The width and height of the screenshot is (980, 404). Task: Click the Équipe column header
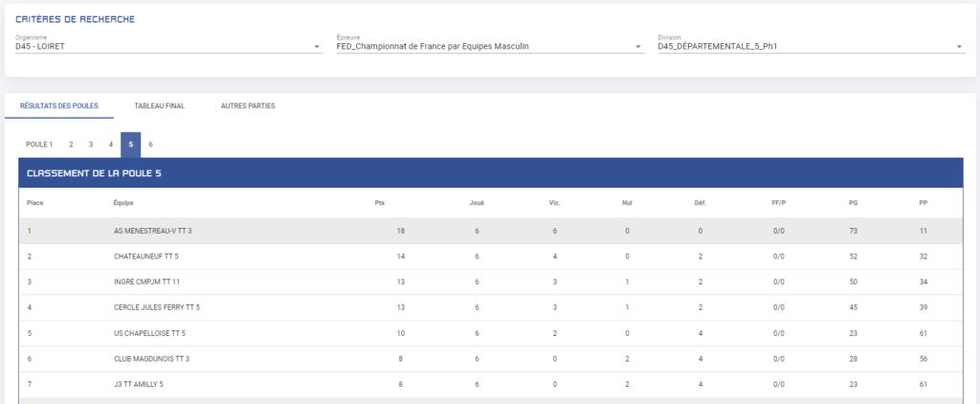123,203
